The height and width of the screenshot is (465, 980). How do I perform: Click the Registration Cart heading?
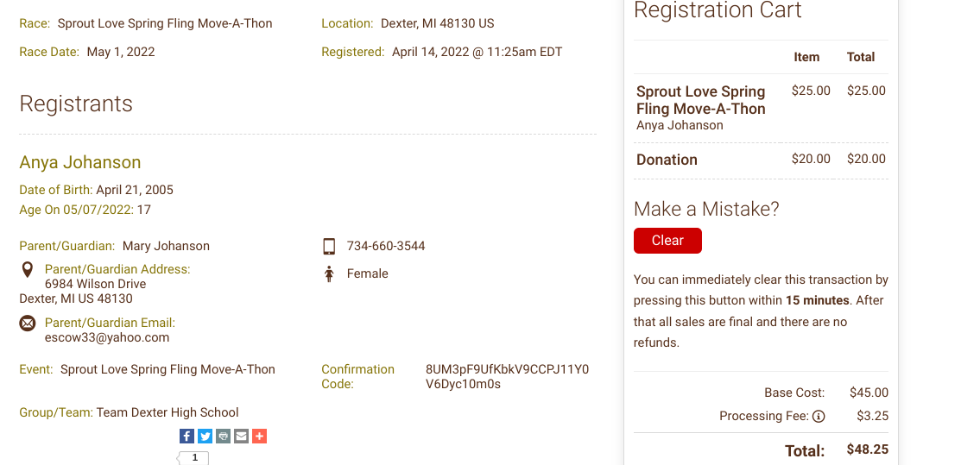point(718,10)
